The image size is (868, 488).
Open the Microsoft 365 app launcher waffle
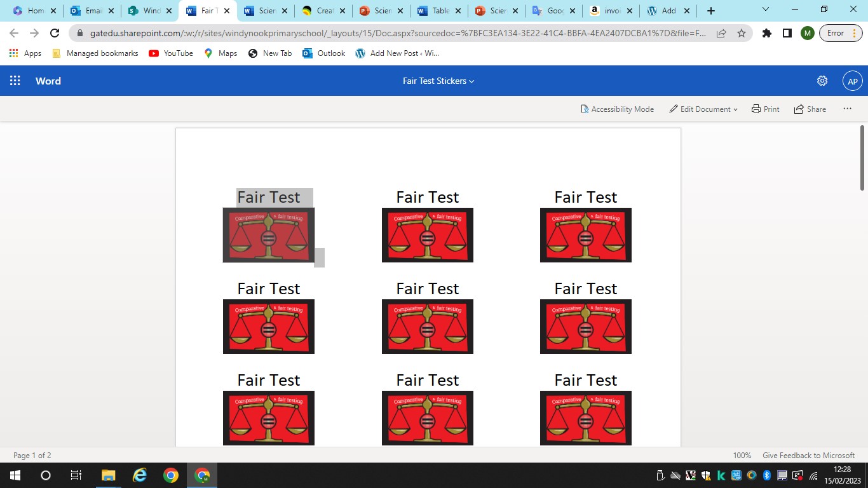tap(15, 81)
